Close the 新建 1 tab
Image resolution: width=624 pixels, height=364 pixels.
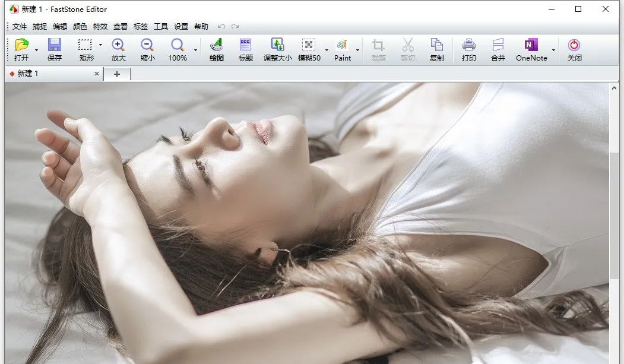(x=96, y=74)
